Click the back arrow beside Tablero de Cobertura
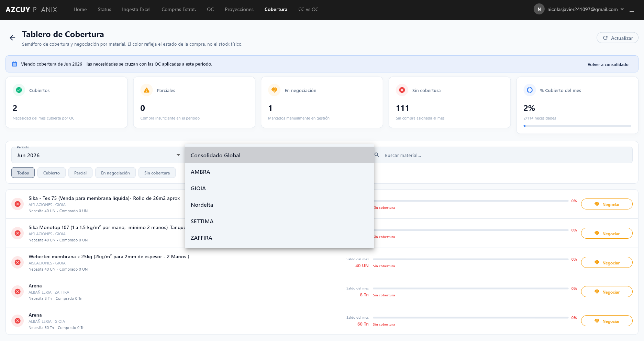Viewport: 644px width, 341px height. click(12, 38)
